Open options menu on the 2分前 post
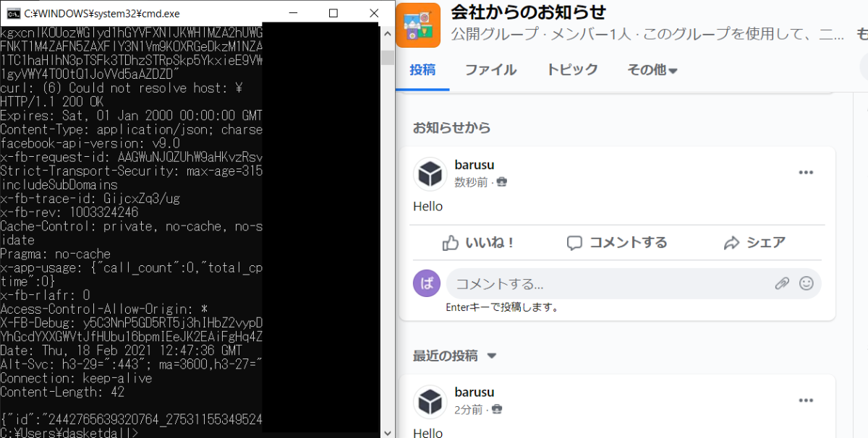This screenshot has height=438, width=868. coord(806,400)
